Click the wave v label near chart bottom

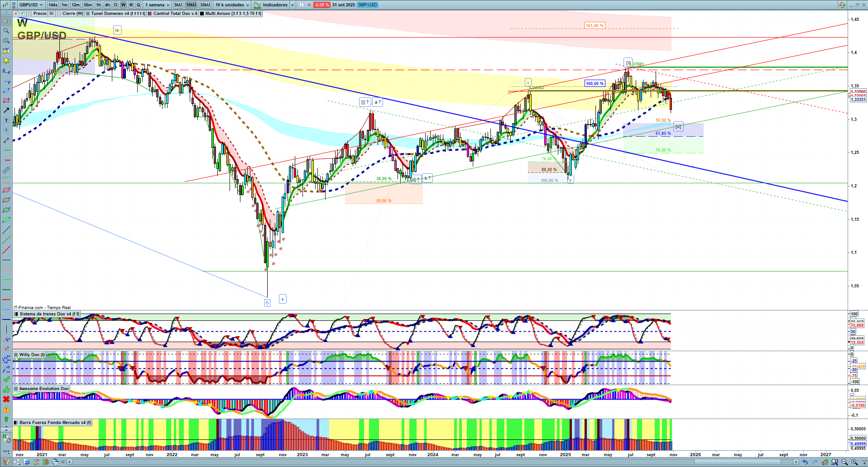283,299
